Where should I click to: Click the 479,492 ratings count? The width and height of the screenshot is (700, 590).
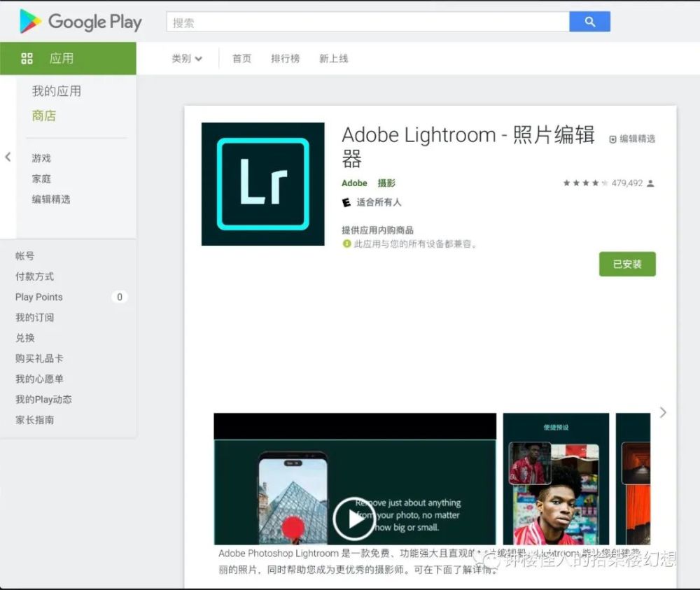[x=626, y=183]
